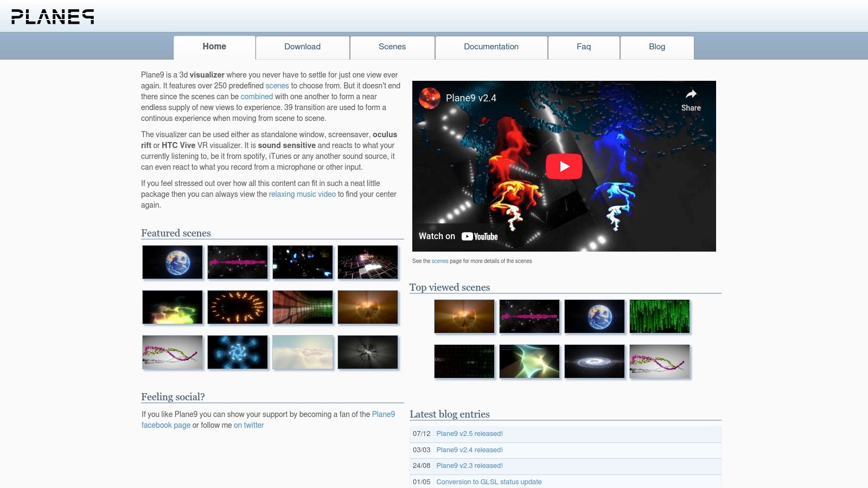Go to the Documentation tab

tap(491, 47)
